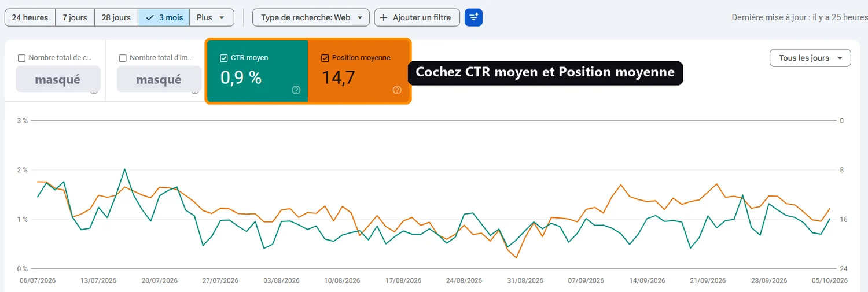Screen dimensions: 868x292
Task: Click the 13/07/2026 axis date label
Action: 99,280
